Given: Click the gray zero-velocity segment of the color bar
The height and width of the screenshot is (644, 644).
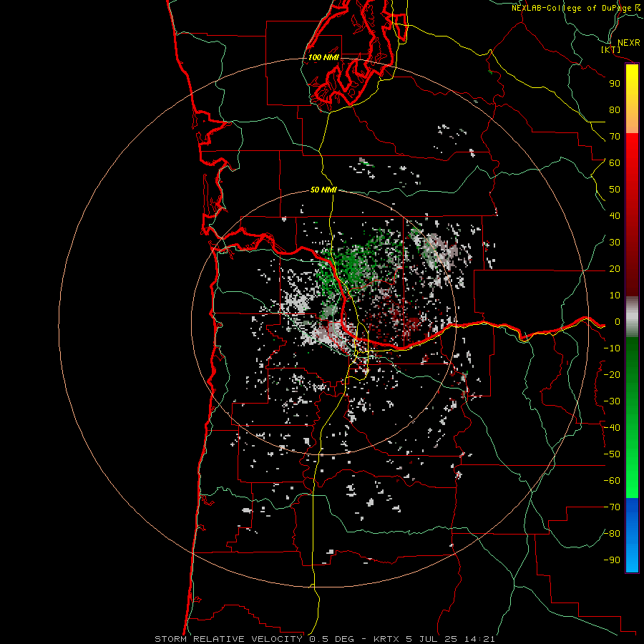Looking at the screenshot, I should (x=632, y=317).
